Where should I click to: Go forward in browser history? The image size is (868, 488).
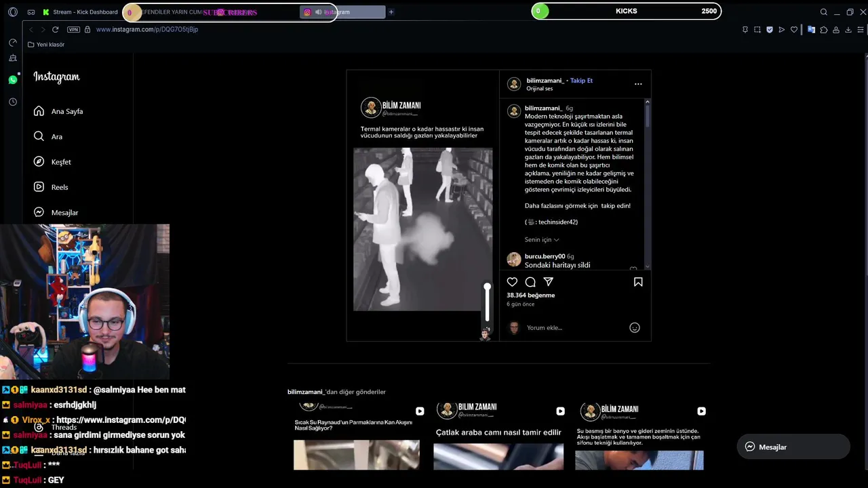click(43, 30)
